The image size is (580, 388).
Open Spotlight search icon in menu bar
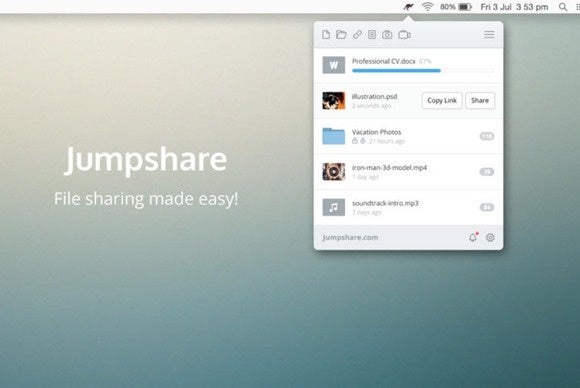563,7
